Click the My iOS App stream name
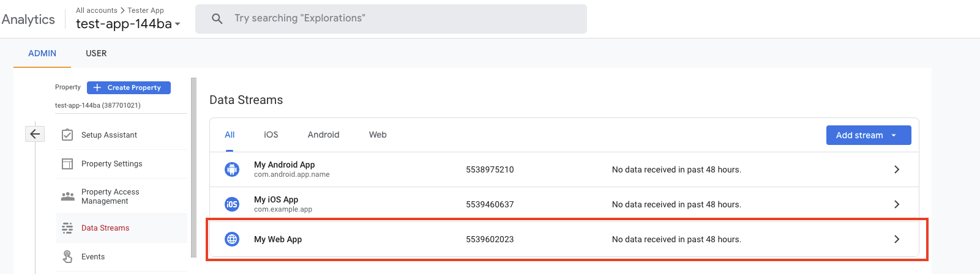Screen dimensions: 980x274 (276, 199)
